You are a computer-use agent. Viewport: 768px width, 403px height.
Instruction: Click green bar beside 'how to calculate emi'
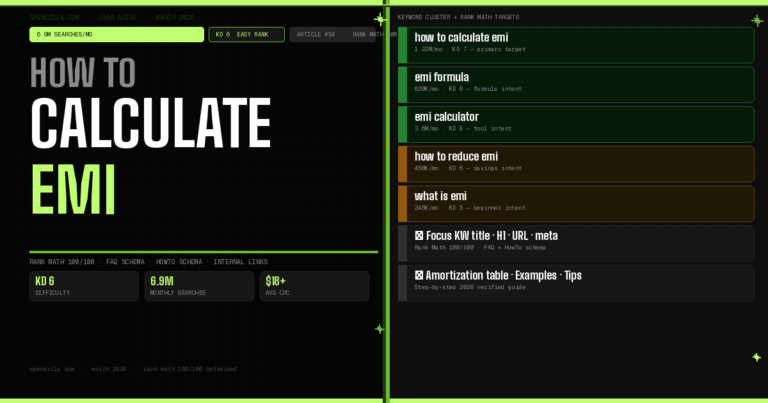[x=401, y=45]
